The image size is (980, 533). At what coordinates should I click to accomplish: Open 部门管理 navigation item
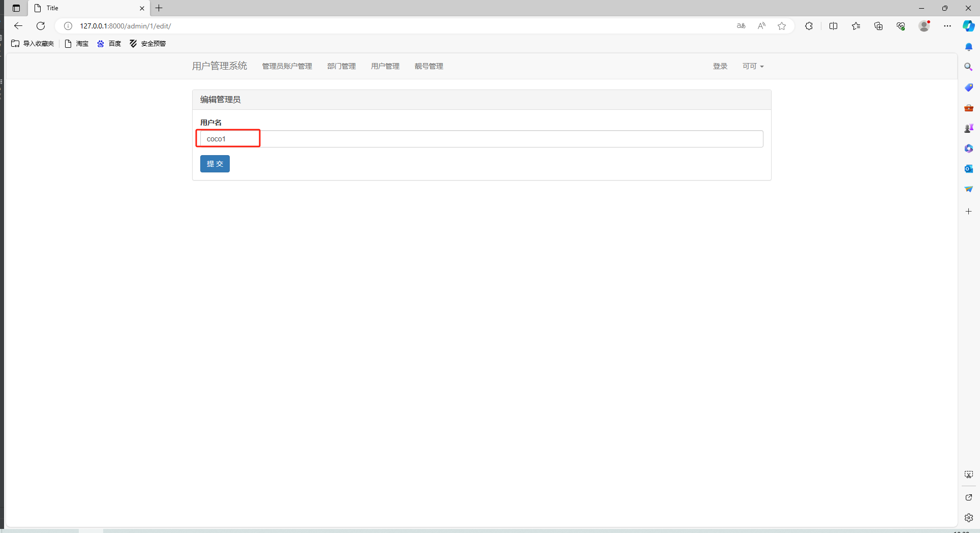(342, 66)
